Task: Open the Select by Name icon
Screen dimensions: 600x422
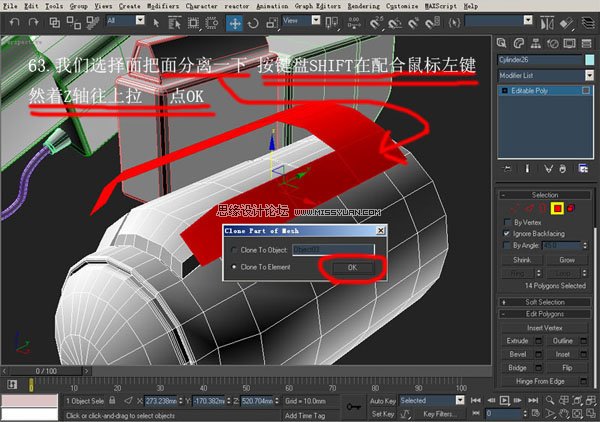Action: point(174,23)
